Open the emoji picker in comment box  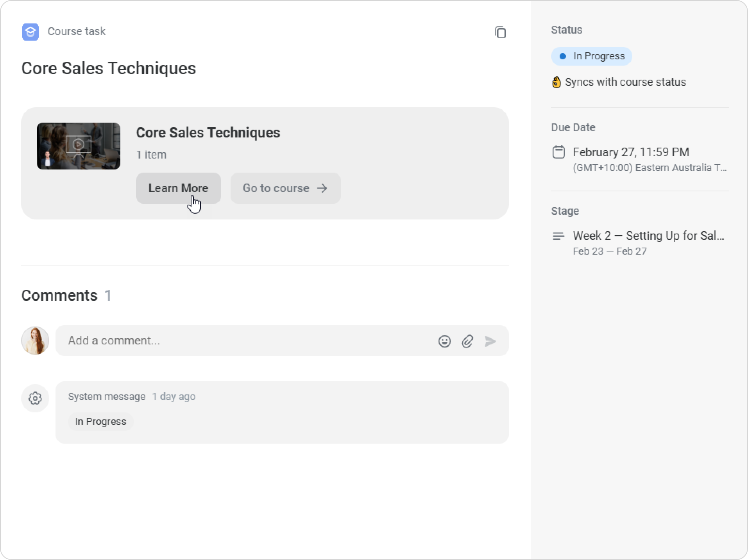pyautogui.click(x=444, y=341)
